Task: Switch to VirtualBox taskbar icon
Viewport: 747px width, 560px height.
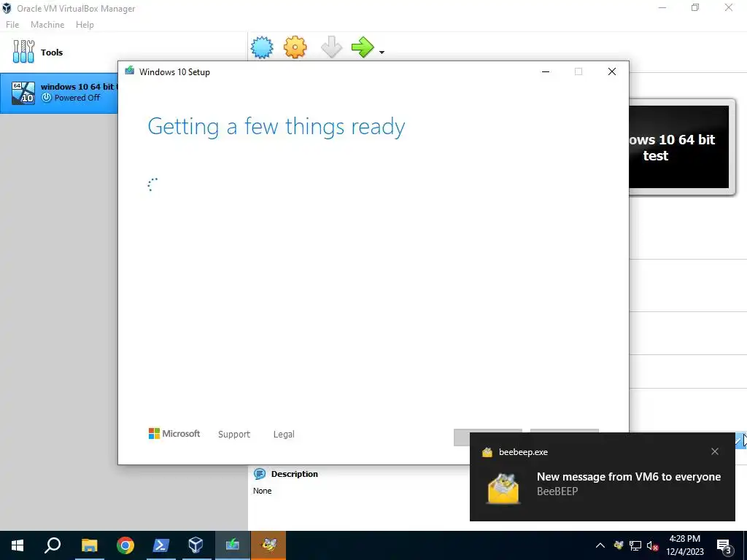Action: (196, 545)
